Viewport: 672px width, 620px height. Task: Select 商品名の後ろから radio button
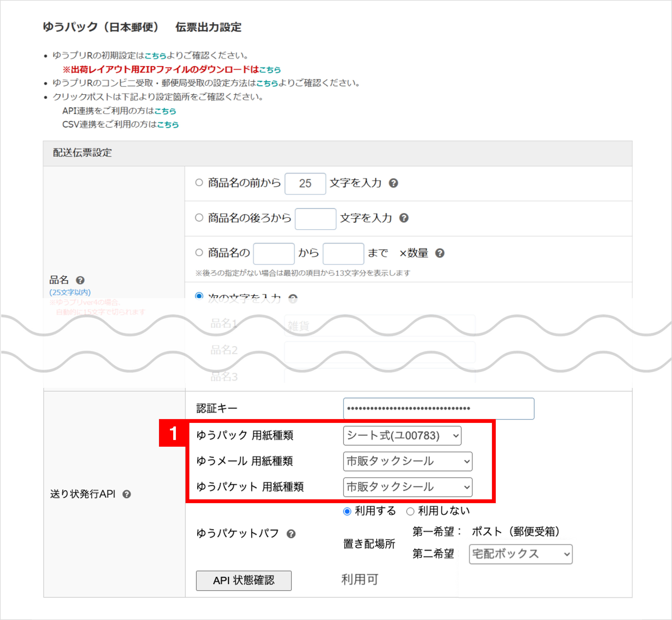pos(199,218)
